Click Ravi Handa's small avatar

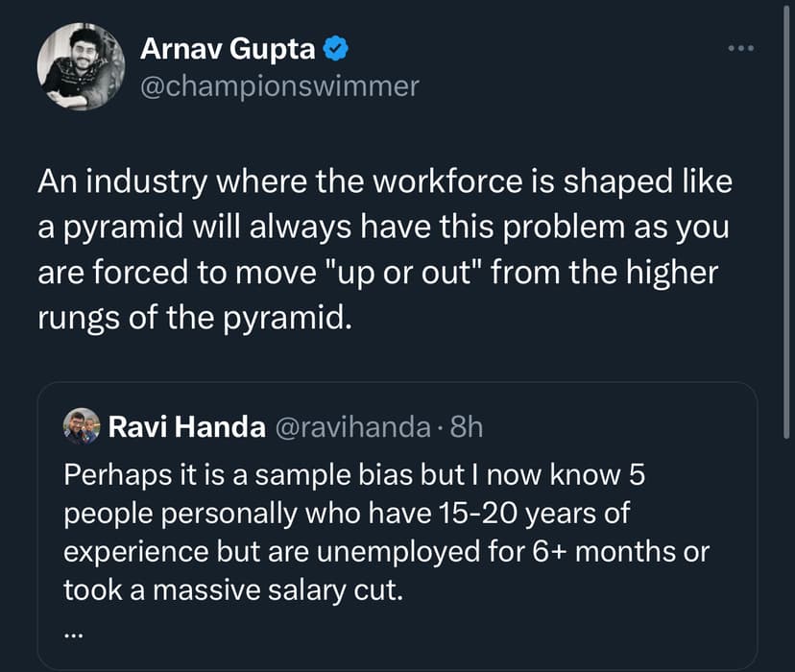click(82, 426)
